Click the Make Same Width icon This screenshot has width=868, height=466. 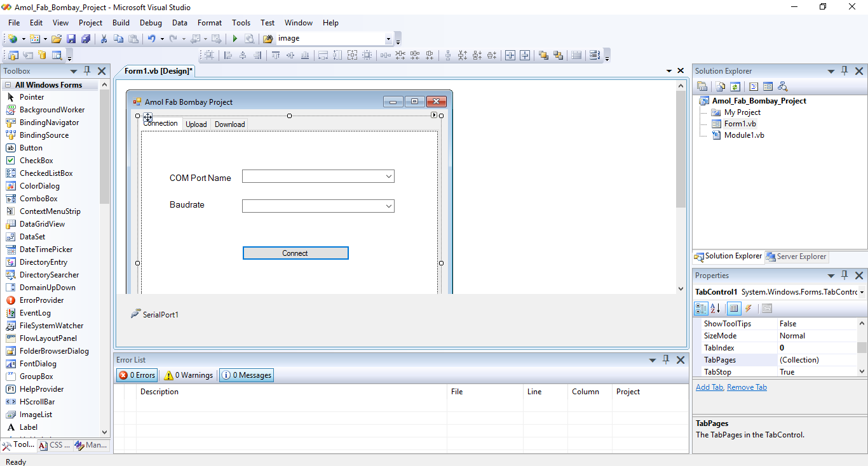322,55
